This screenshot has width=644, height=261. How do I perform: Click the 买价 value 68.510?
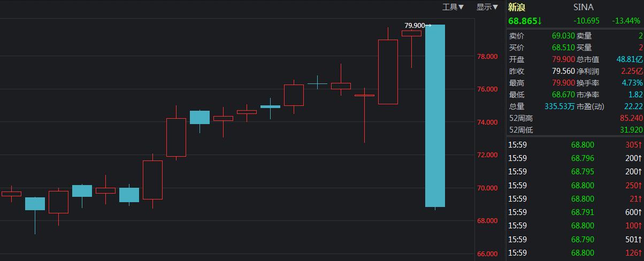point(563,48)
